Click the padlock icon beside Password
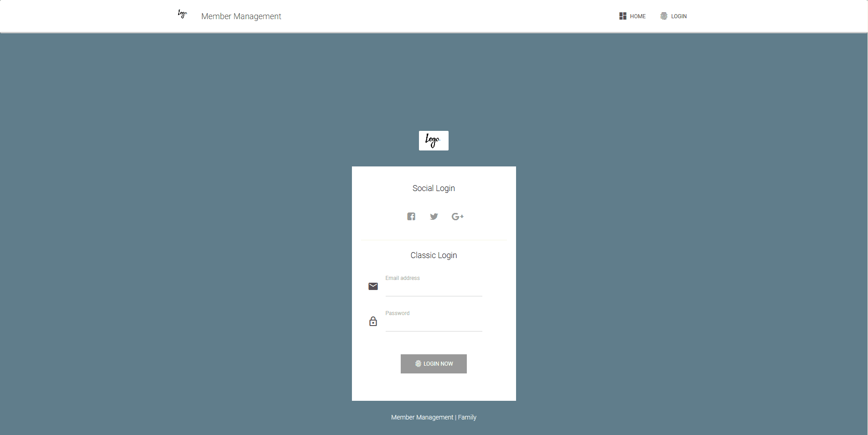Screen dimensions: 868x435 coord(373,321)
